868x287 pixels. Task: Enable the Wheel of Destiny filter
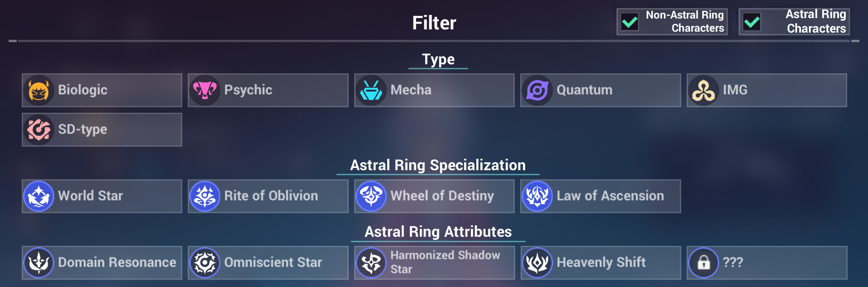tap(433, 196)
